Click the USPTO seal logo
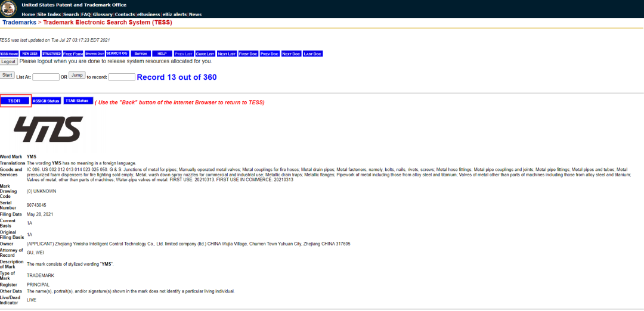Viewport: 644px width, 311px height. (8, 8)
